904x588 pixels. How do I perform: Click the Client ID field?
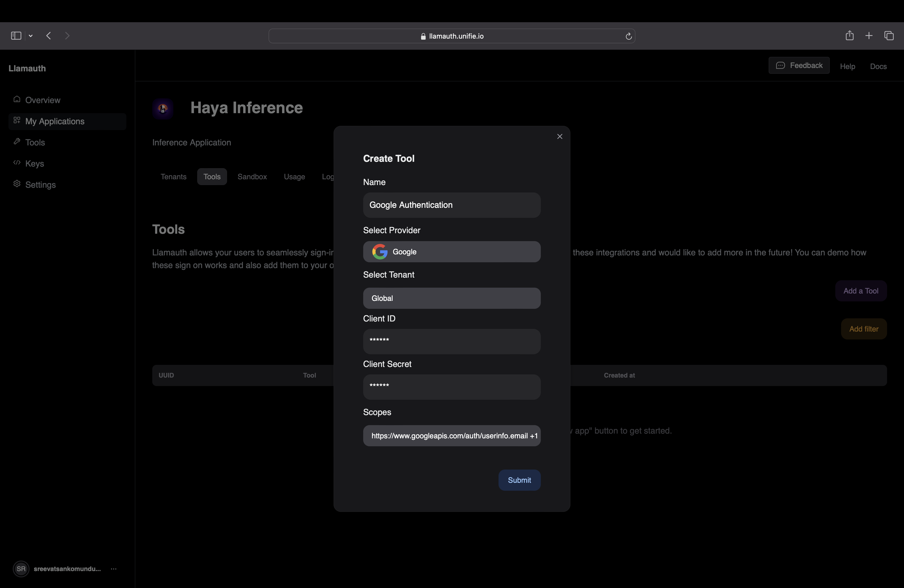[452, 342]
